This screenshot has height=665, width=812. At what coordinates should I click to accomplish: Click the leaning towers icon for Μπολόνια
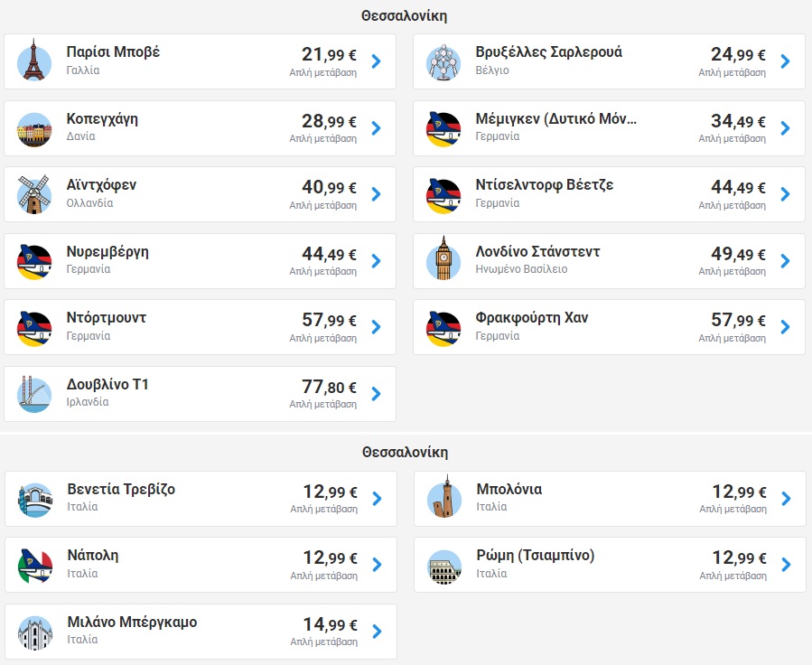(x=444, y=498)
